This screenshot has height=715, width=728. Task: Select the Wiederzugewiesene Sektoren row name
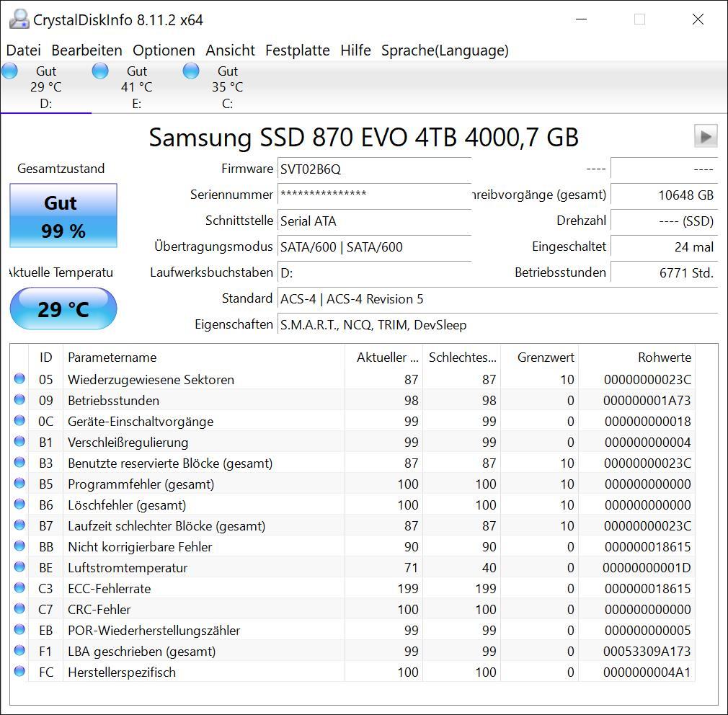[x=151, y=379]
